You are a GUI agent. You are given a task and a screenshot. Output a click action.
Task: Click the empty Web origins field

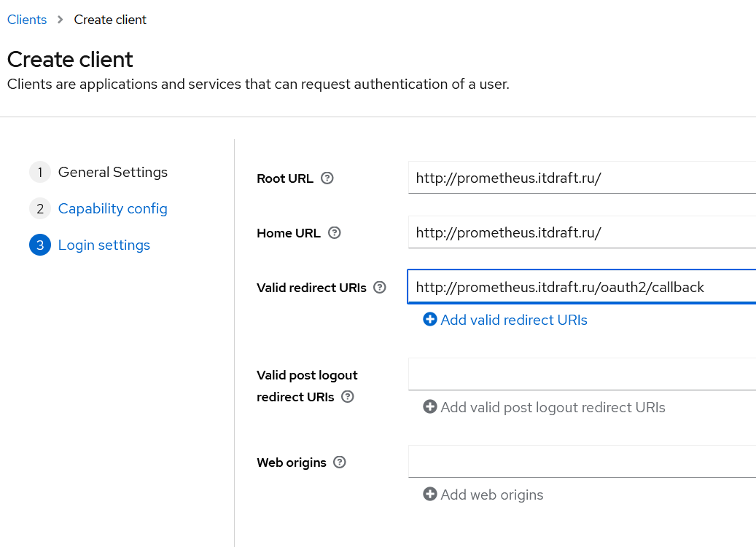[582, 462]
